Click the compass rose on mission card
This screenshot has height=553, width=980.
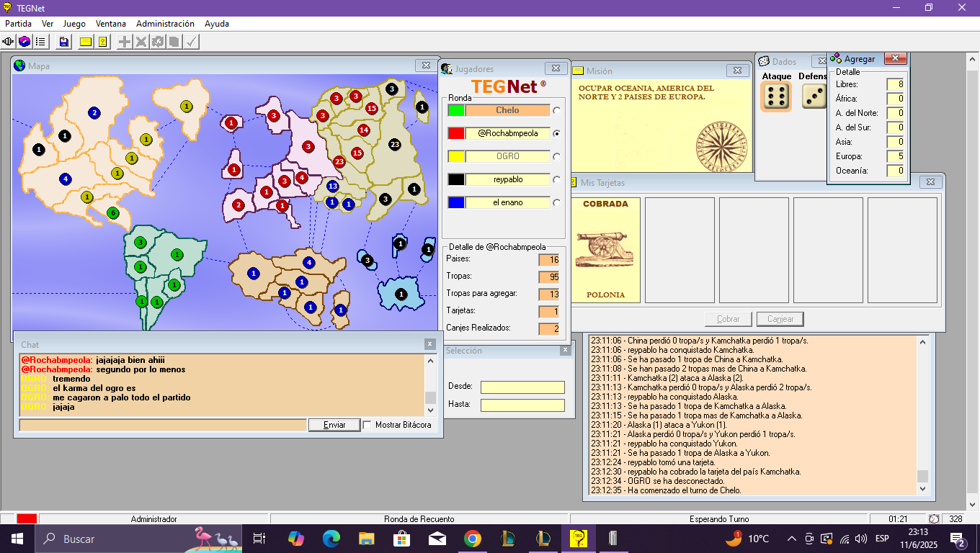click(722, 147)
